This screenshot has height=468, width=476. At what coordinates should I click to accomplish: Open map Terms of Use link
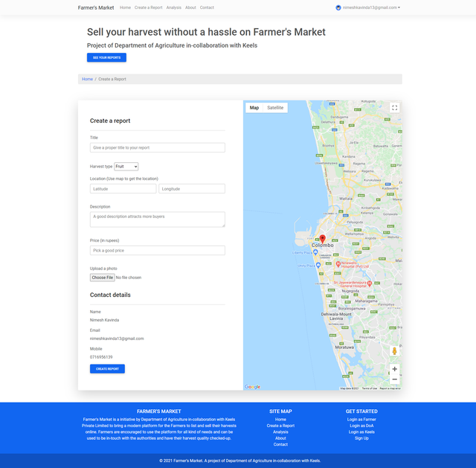click(370, 388)
